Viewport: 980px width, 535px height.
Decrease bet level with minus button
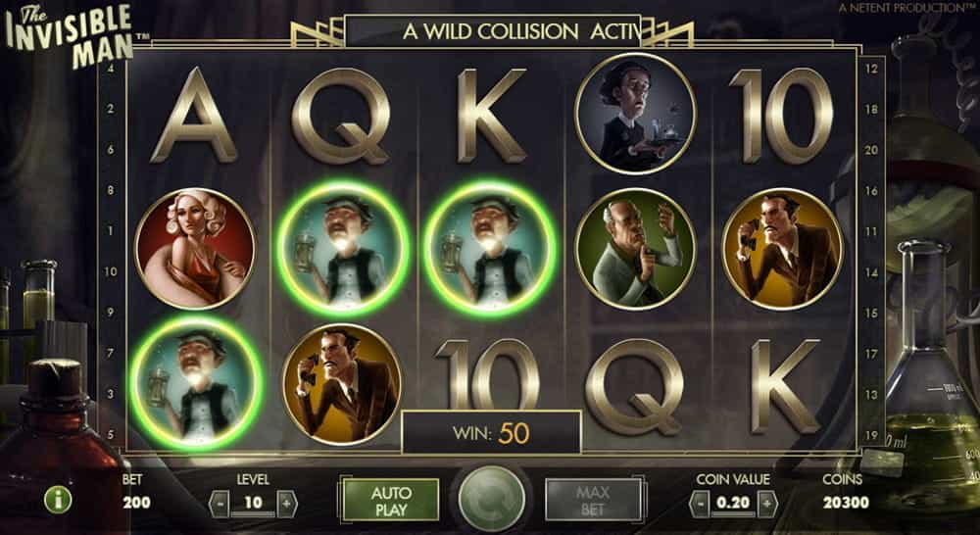point(220,503)
